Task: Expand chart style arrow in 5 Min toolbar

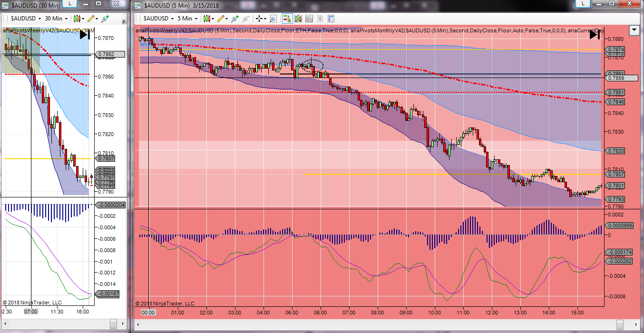Action: coord(213,19)
